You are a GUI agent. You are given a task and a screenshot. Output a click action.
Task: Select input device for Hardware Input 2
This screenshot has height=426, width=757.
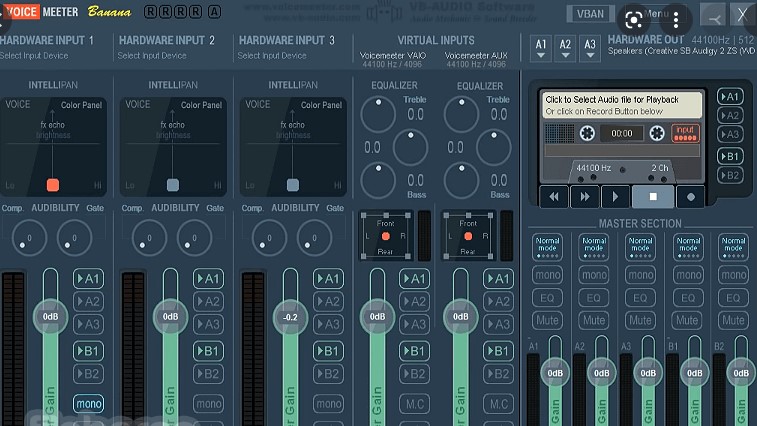[x=152, y=56]
